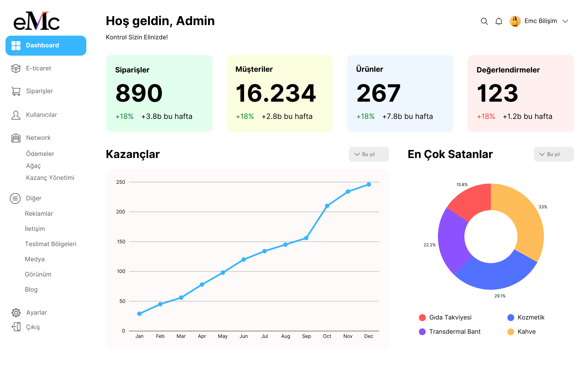This screenshot has height=368, width=588.
Task: Select Dashboard in the sidebar
Action: (46, 46)
